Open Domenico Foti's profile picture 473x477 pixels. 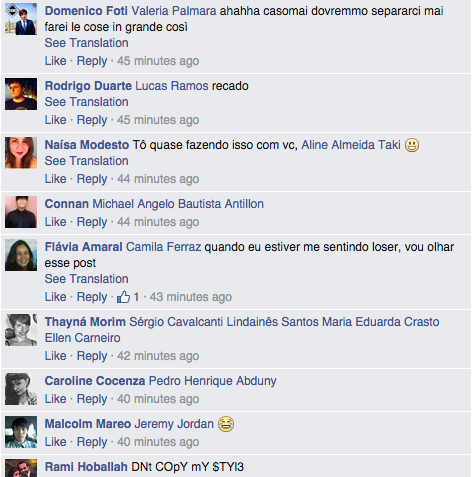coord(21,19)
